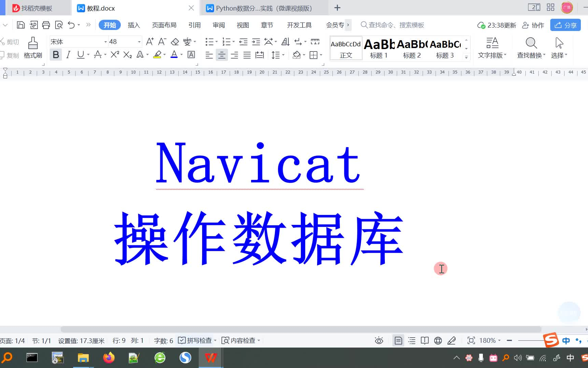This screenshot has height=368, width=588.
Task: Open the app grid icon in title bar
Action: click(x=551, y=7)
